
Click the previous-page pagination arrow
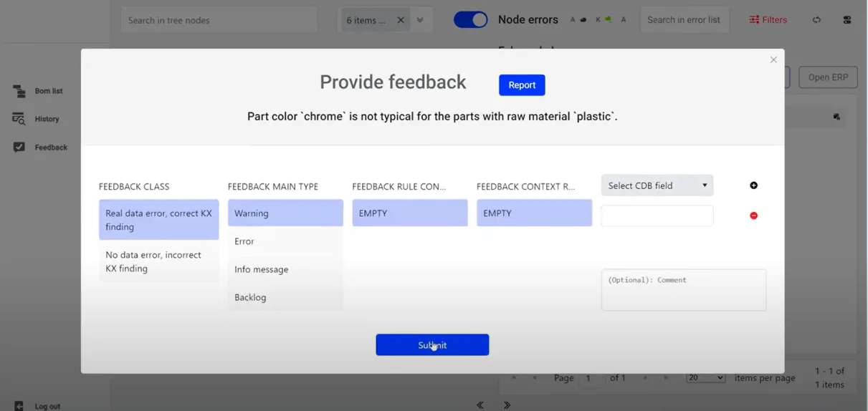[535, 377]
